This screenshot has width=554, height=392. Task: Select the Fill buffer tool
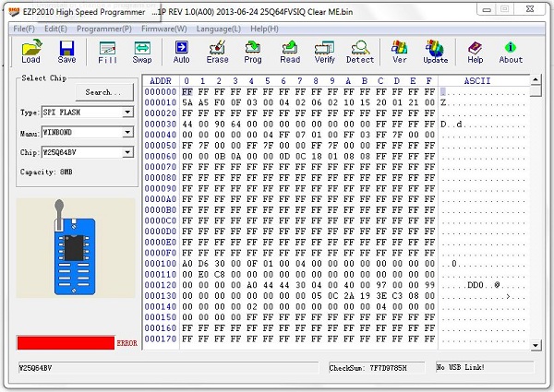coord(107,52)
